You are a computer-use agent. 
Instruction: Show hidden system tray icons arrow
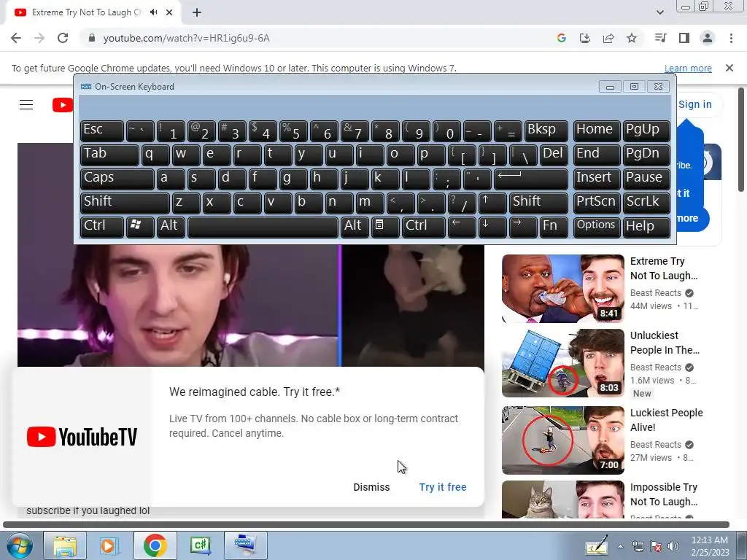(x=620, y=546)
